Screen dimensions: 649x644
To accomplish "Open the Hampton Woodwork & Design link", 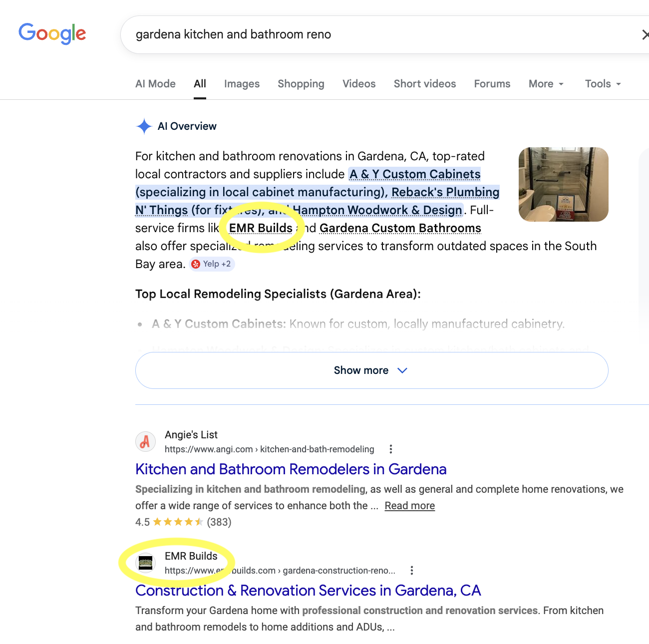I will [377, 210].
